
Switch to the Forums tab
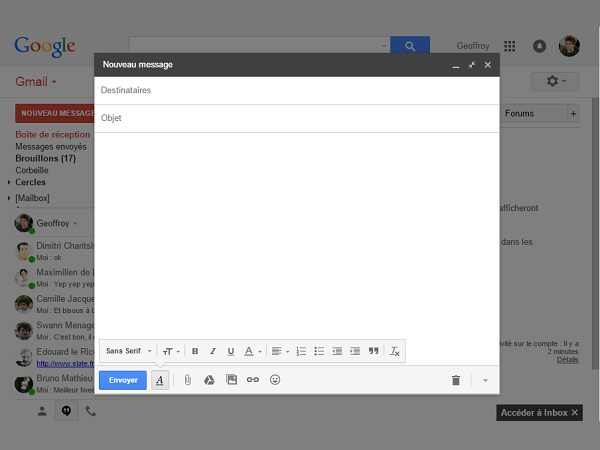519,114
